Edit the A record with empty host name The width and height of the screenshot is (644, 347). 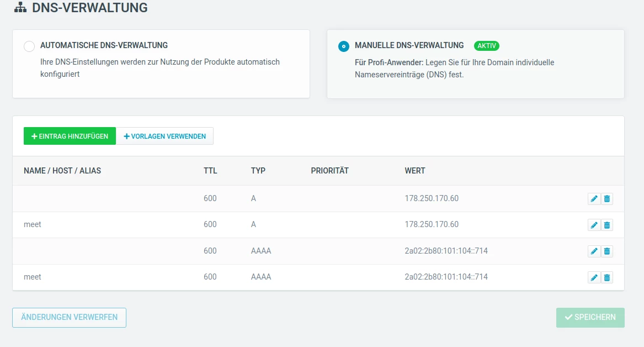pos(594,199)
